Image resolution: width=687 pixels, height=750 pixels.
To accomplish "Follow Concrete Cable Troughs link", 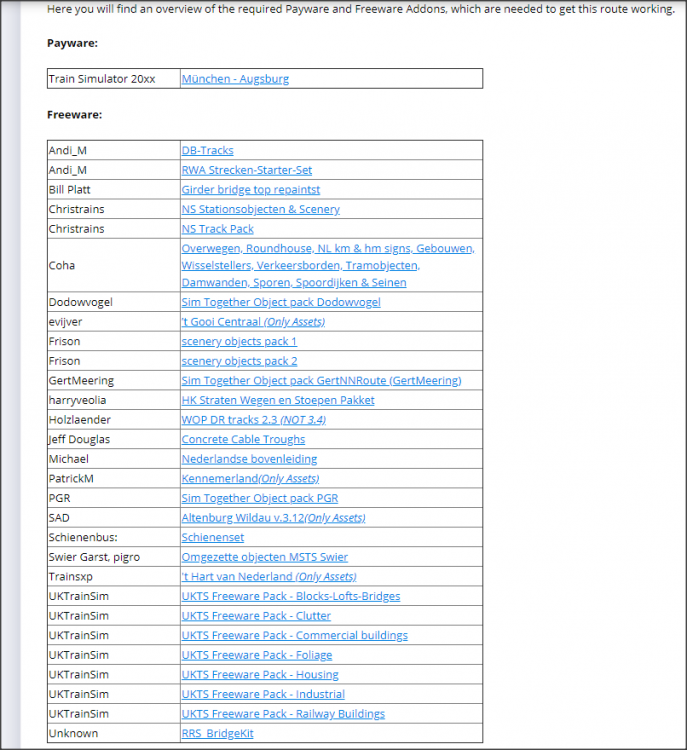I will (243, 440).
